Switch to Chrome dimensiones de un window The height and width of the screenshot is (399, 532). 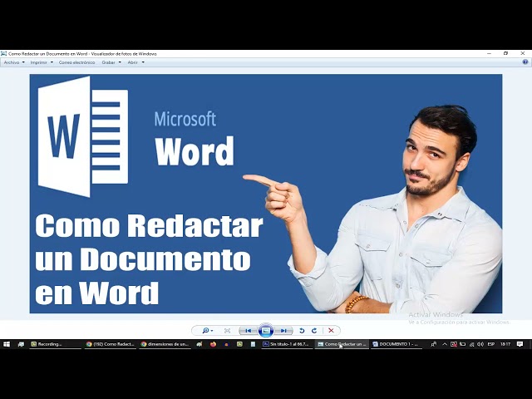[x=165, y=344]
